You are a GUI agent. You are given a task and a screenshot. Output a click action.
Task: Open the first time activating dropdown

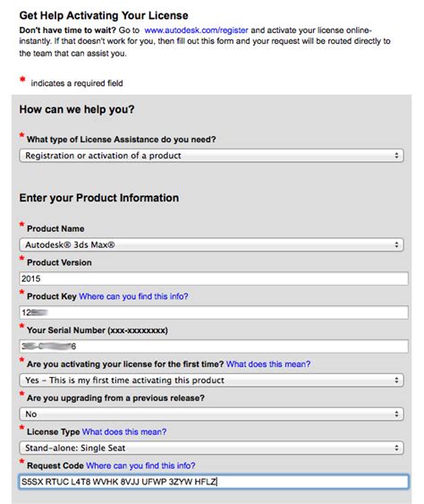pos(211,380)
